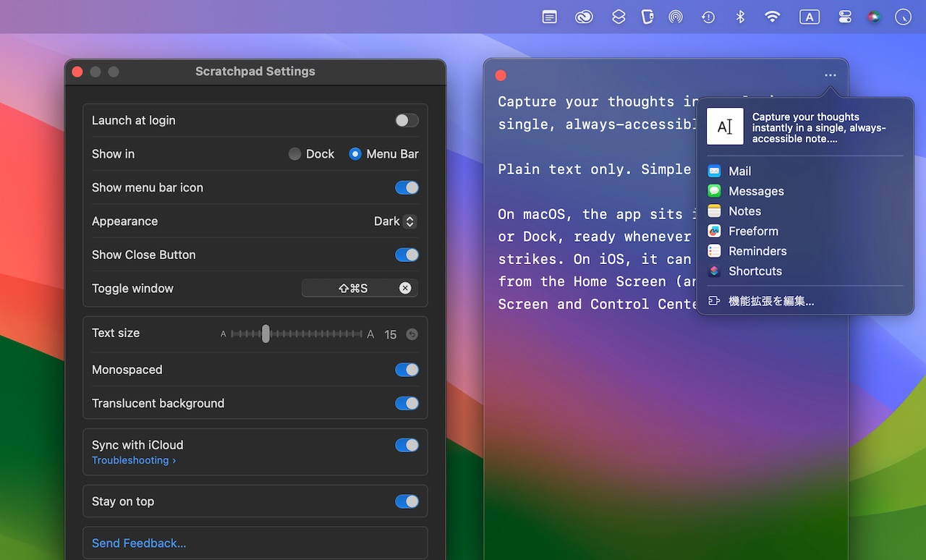Click the text preview thumbnail in the share popup
The height and width of the screenshot is (560, 926).
(725, 127)
